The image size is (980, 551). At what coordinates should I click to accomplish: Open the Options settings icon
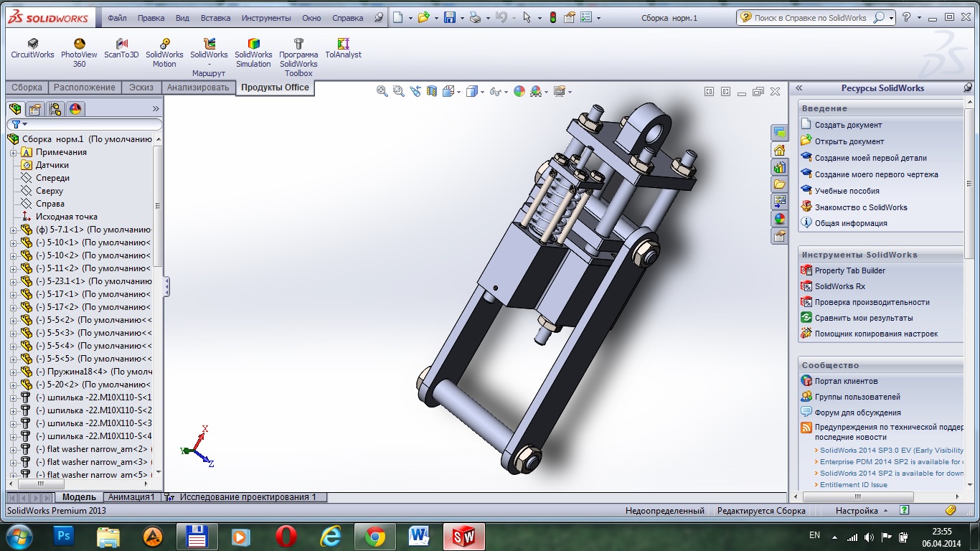(586, 17)
